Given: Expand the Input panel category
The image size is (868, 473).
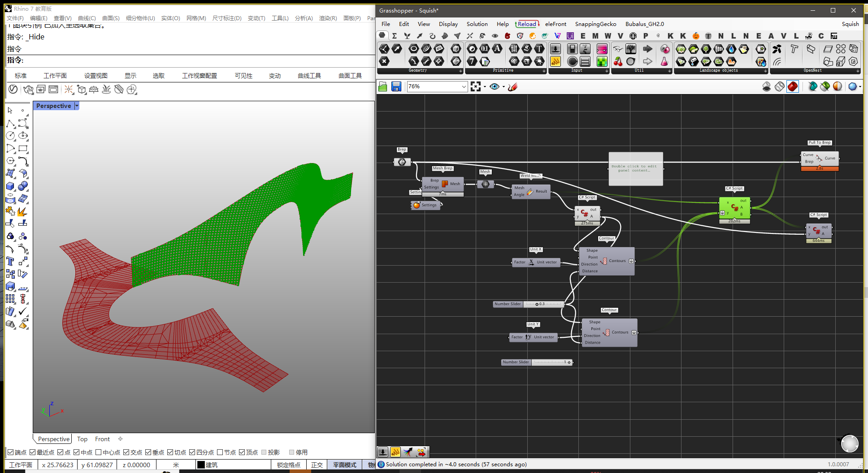Looking at the screenshot, I should point(607,71).
